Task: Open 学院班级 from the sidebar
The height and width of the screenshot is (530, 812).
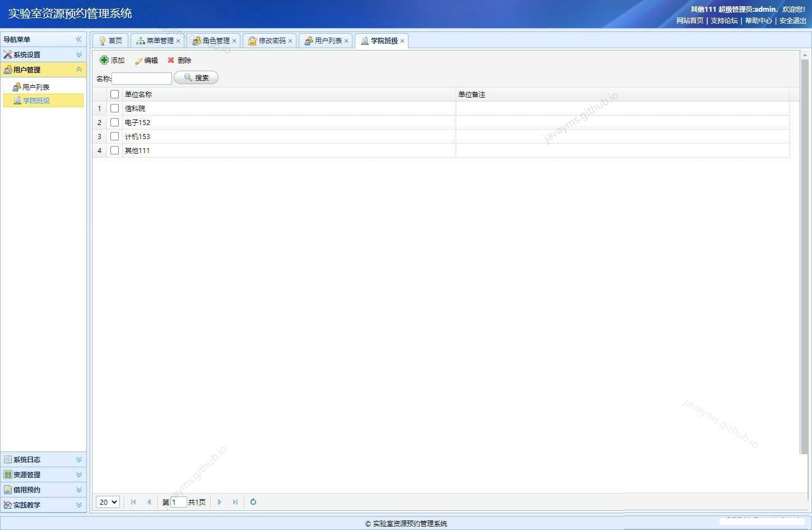Action: pyautogui.click(x=36, y=100)
